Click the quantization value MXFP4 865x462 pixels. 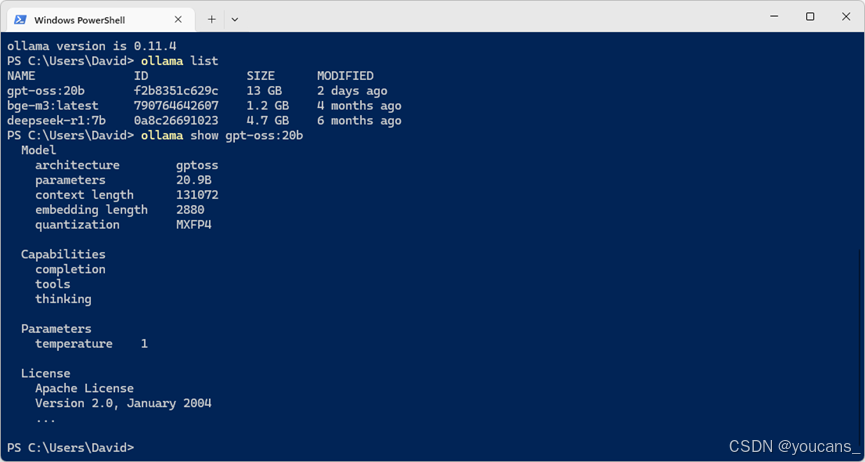coord(194,225)
